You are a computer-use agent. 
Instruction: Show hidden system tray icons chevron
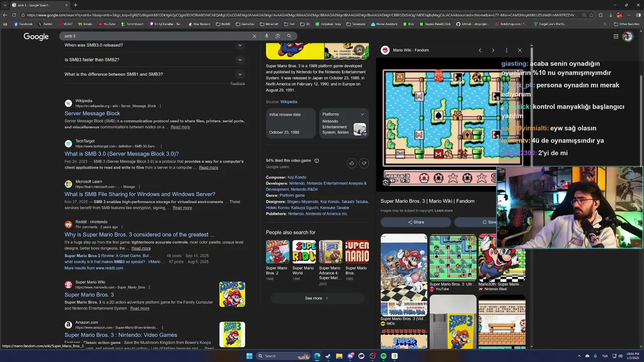(579, 356)
